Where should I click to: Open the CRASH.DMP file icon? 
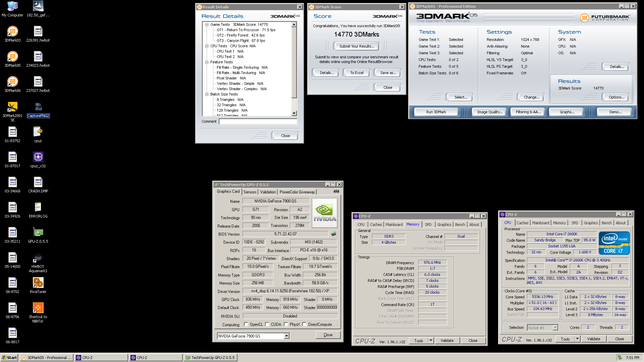38,185
